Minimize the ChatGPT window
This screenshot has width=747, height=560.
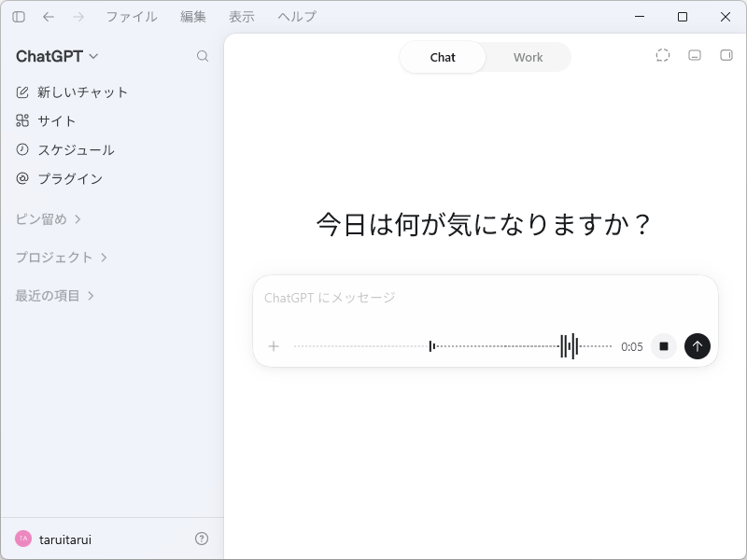pos(640,17)
